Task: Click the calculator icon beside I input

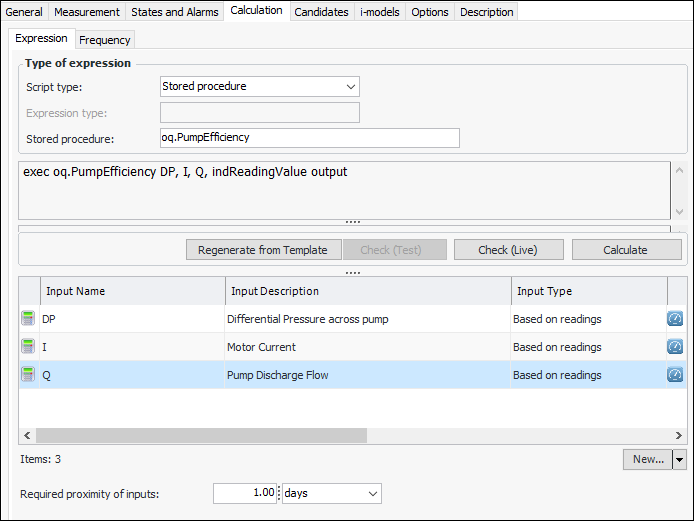Action: 28,347
